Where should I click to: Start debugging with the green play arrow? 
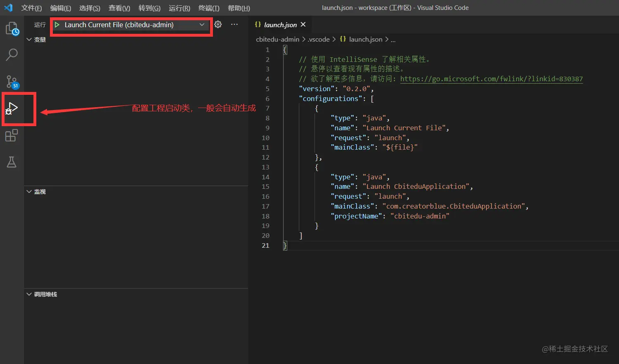(x=57, y=25)
